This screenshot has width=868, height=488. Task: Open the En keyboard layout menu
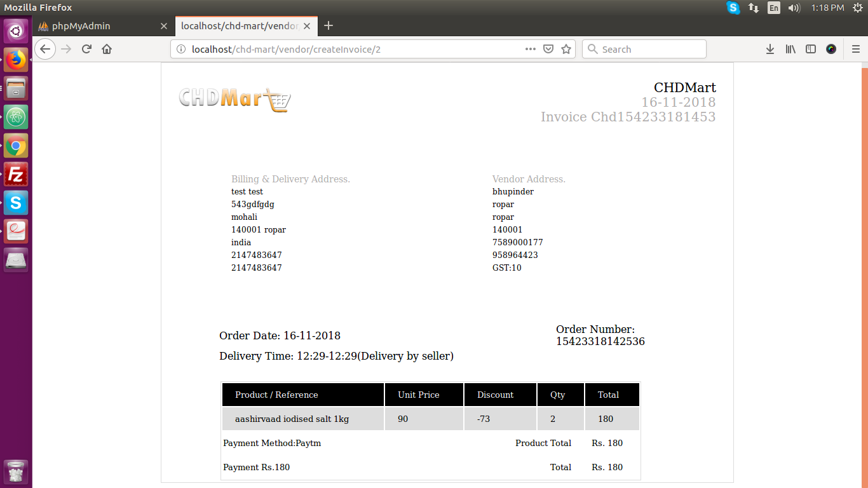(x=773, y=8)
